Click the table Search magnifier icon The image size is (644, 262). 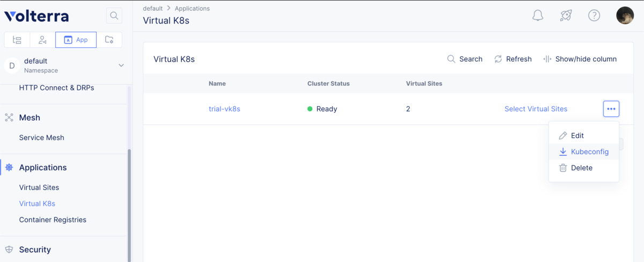click(x=451, y=59)
